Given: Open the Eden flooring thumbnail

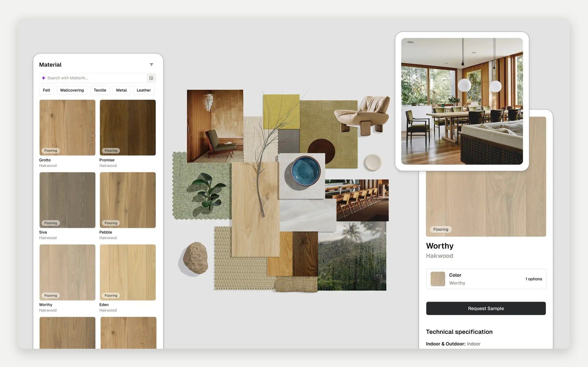Looking at the screenshot, I should pyautogui.click(x=128, y=272).
